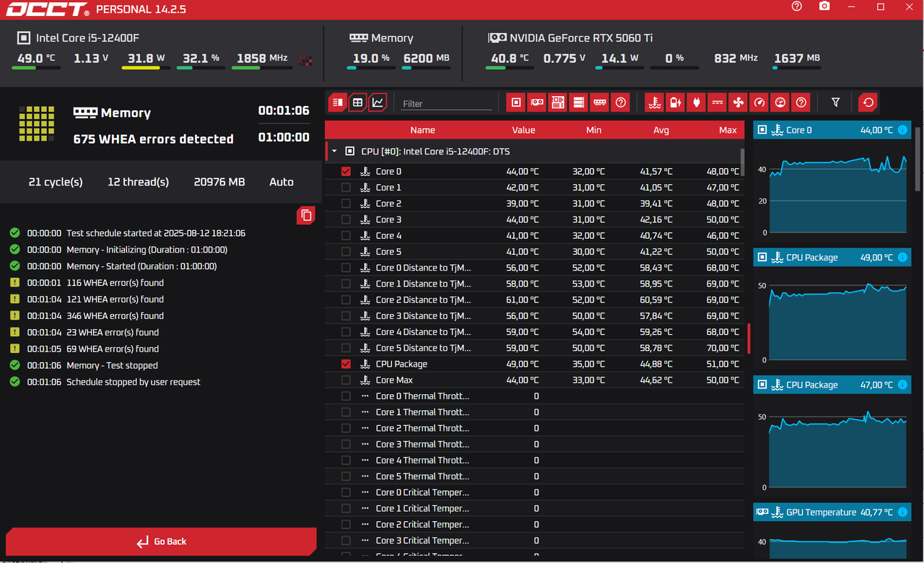The width and height of the screenshot is (924, 563).
Task: Take a screenshot with the camera icon
Action: (x=824, y=6)
